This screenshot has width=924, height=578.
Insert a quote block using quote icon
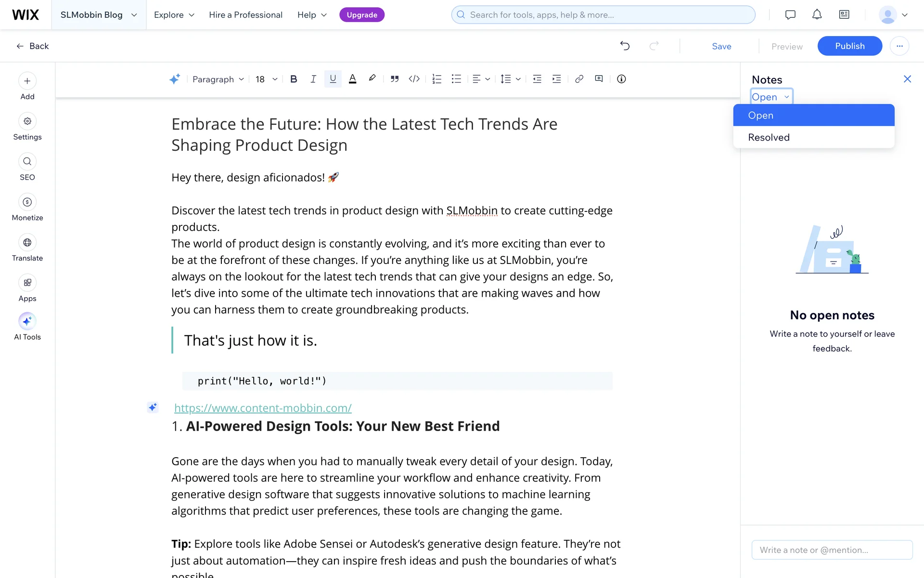click(395, 79)
